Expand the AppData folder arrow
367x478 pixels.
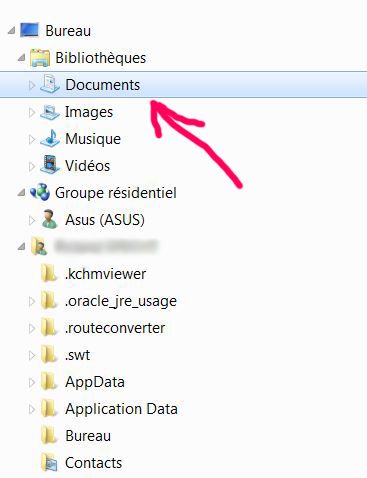32,382
